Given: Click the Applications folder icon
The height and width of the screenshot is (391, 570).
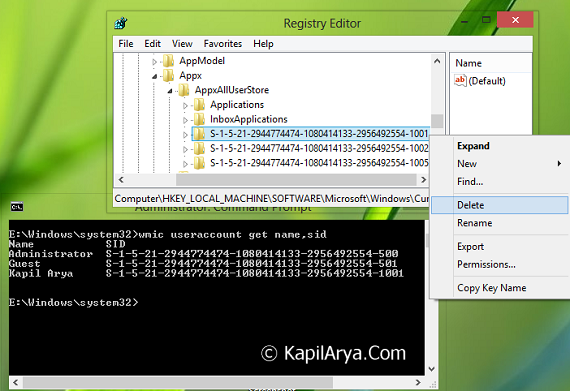Looking at the screenshot, I should 199,105.
